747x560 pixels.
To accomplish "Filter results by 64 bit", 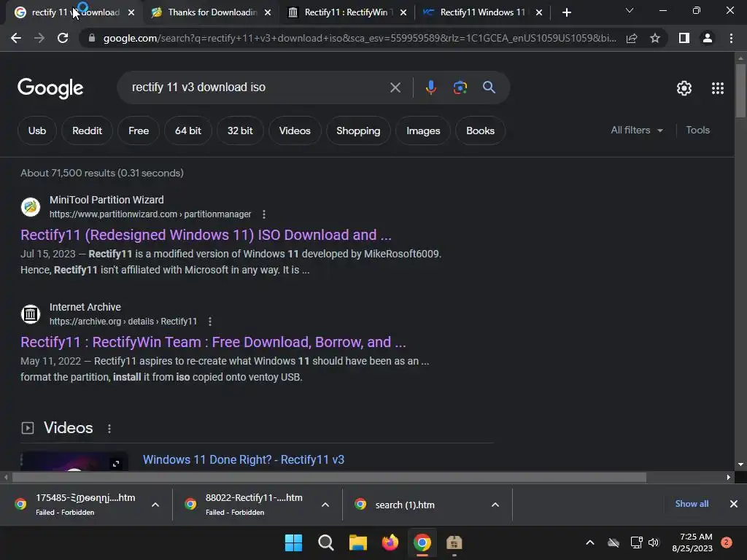I will tap(188, 131).
